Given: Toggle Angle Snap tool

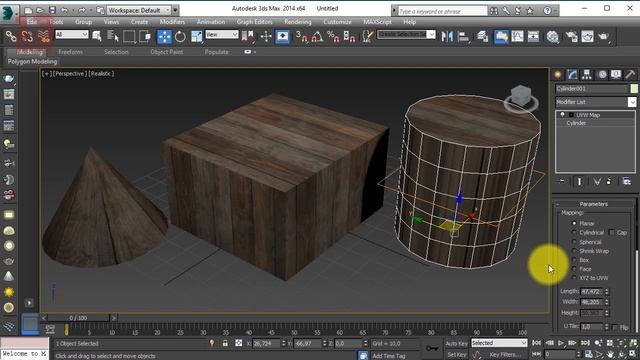Looking at the screenshot, I should (x=317, y=37).
